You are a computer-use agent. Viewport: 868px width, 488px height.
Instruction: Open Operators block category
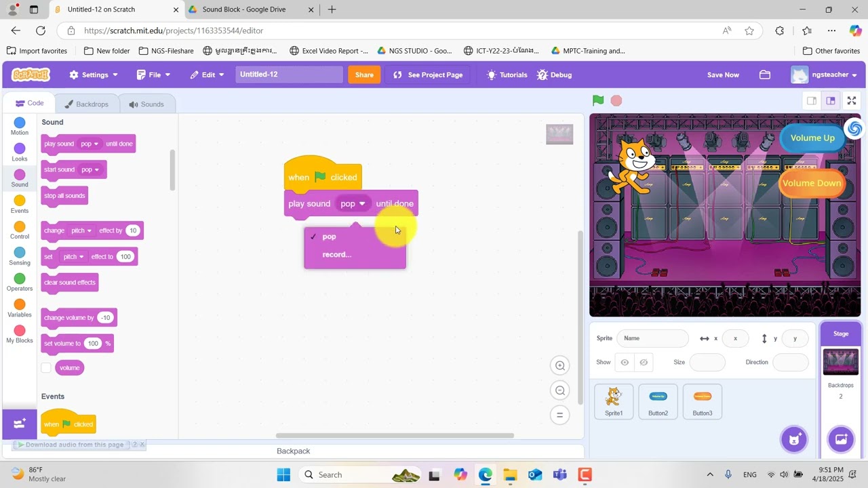tap(20, 282)
